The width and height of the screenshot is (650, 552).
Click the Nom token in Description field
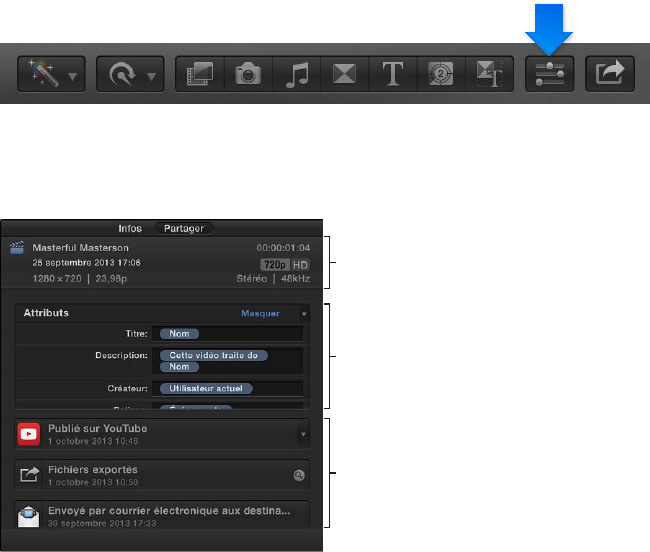click(x=179, y=367)
